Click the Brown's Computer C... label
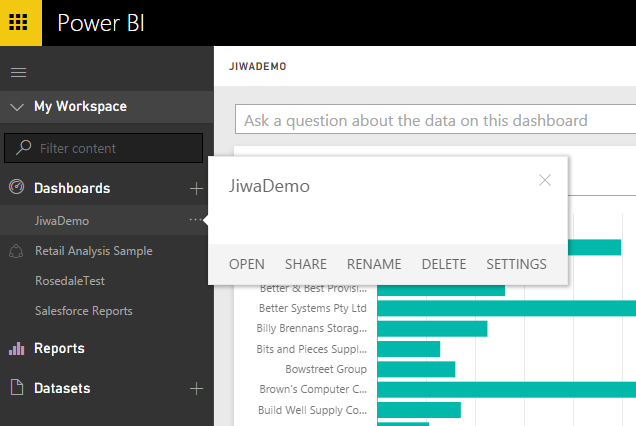The height and width of the screenshot is (426, 636). [x=313, y=389]
